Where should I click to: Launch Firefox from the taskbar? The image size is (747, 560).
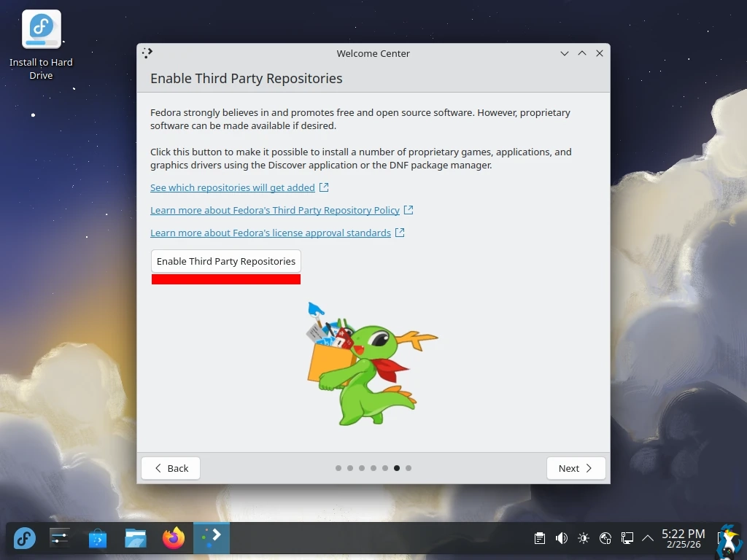point(174,539)
